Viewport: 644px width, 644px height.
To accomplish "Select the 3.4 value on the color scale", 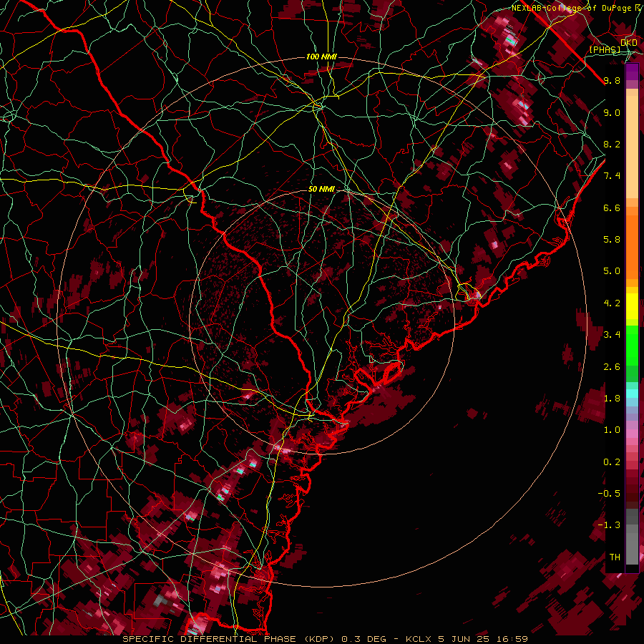I will [x=612, y=335].
